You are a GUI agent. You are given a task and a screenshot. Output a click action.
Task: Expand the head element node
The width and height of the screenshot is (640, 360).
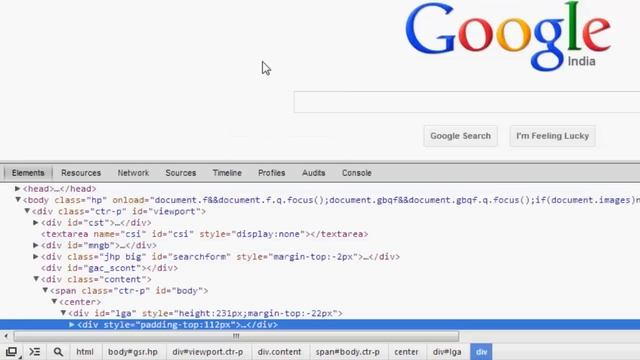(x=18, y=189)
